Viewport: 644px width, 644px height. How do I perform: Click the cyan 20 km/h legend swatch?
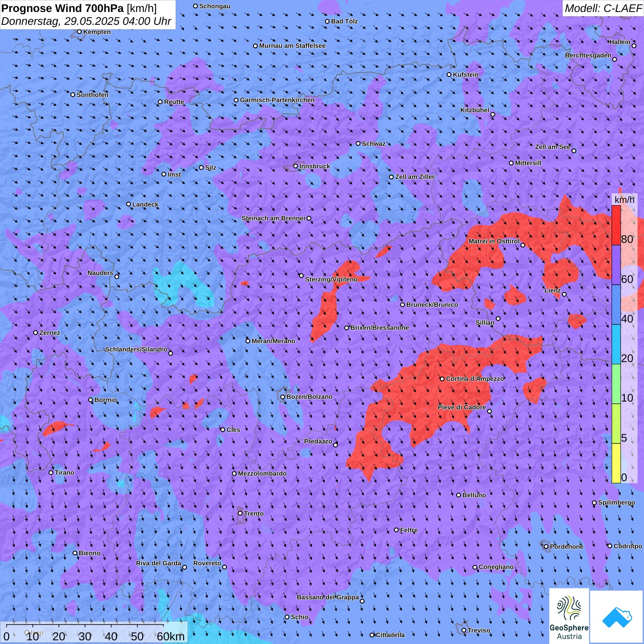pyautogui.click(x=616, y=345)
